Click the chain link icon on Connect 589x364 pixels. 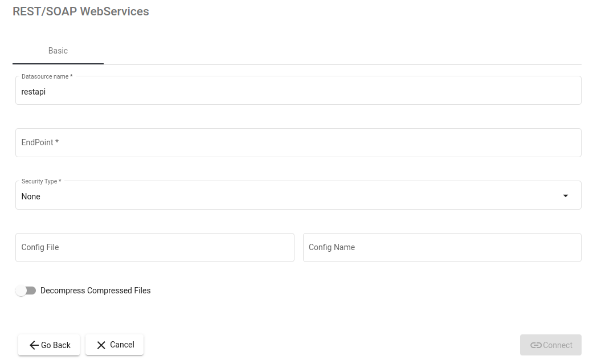point(535,345)
